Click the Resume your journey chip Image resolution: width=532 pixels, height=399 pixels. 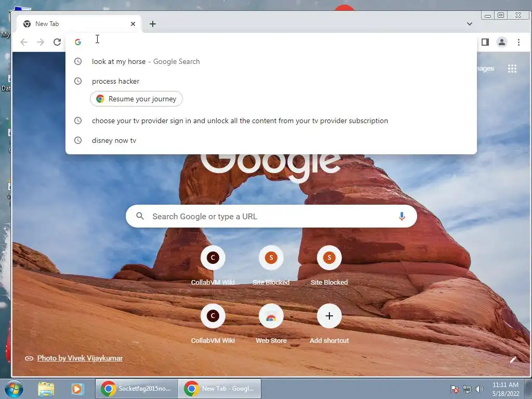click(137, 99)
